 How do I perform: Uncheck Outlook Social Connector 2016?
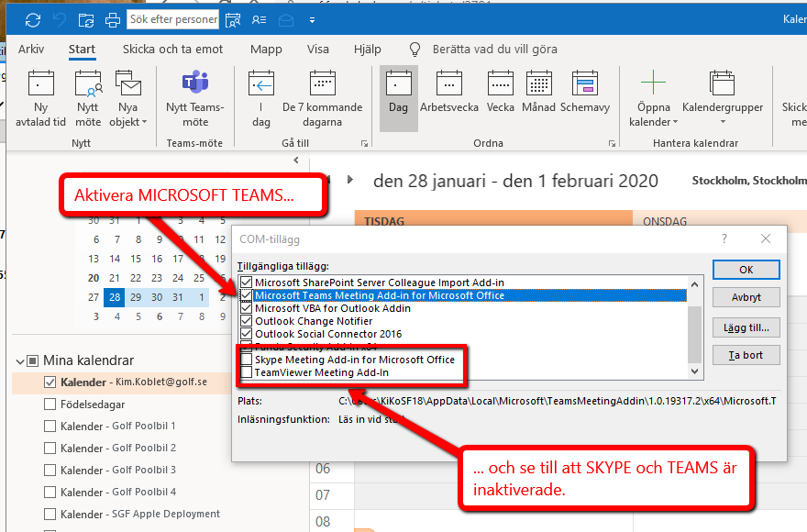[x=247, y=334]
